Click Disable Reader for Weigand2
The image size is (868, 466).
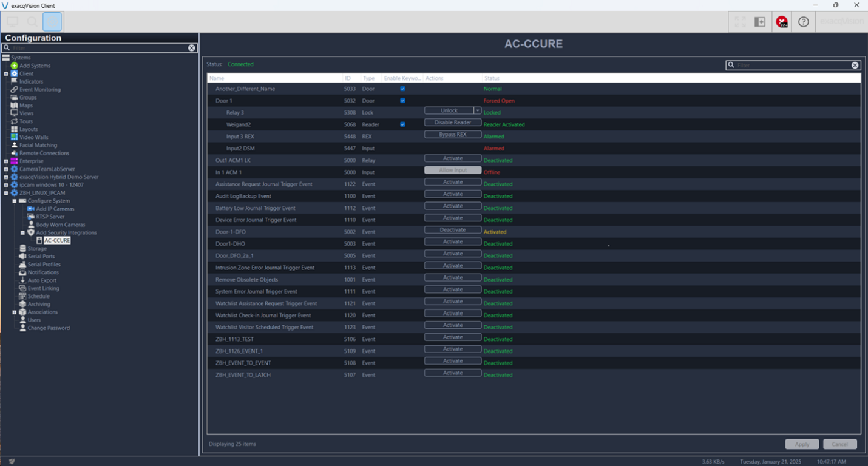click(453, 123)
